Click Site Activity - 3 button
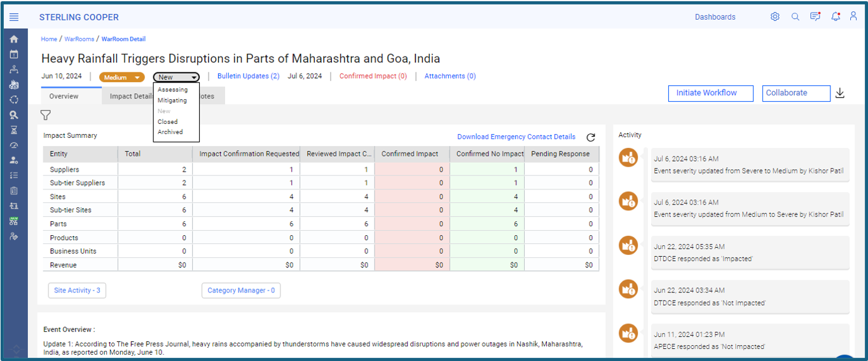 [77, 290]
